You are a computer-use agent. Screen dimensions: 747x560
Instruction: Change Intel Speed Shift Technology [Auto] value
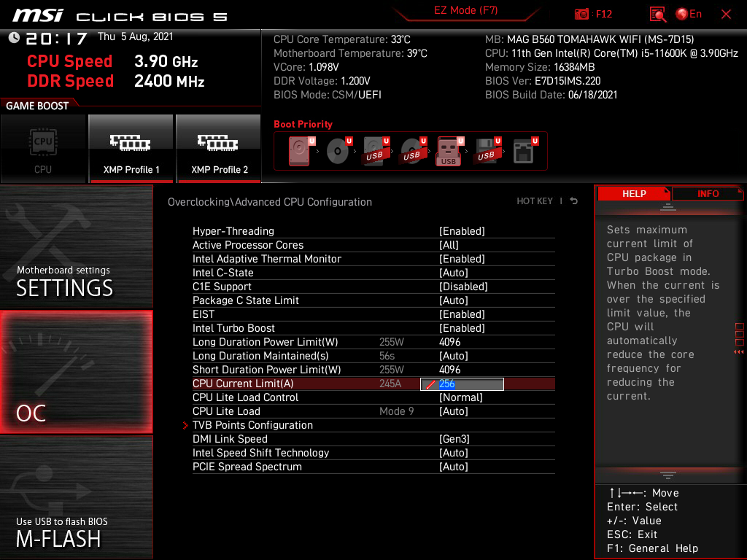(x=453, y=452)
